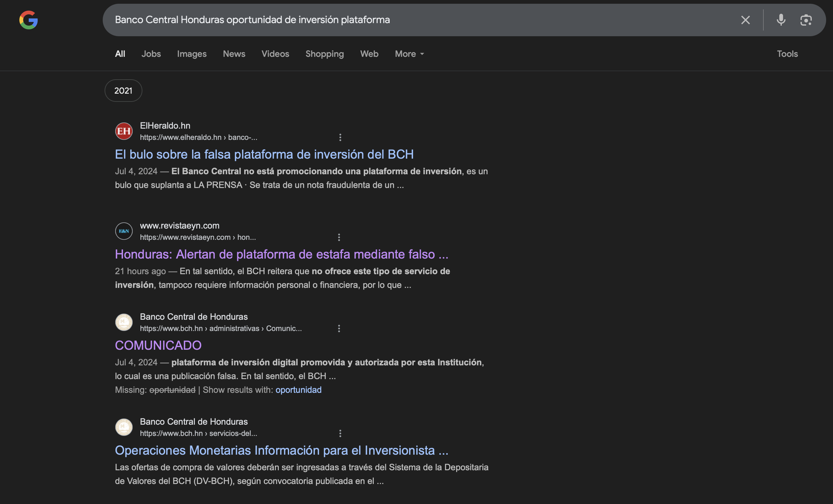The image size is (833, 504).
Task: Click the Google logo
Action: click(28, 20)
